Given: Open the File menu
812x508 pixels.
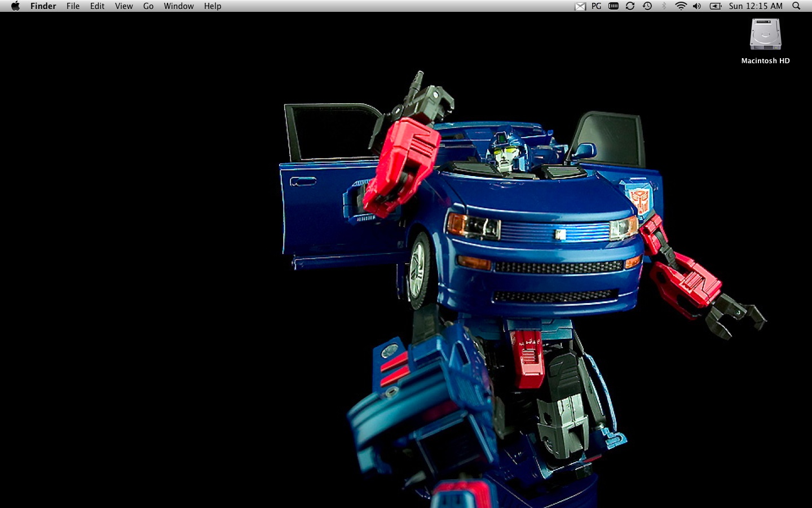Looking at the screenshot, I should click(73, 6).
